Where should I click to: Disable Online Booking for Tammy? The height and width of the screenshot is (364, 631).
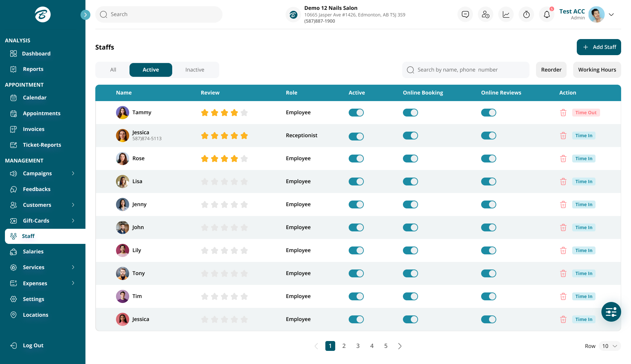click(410, 112)
